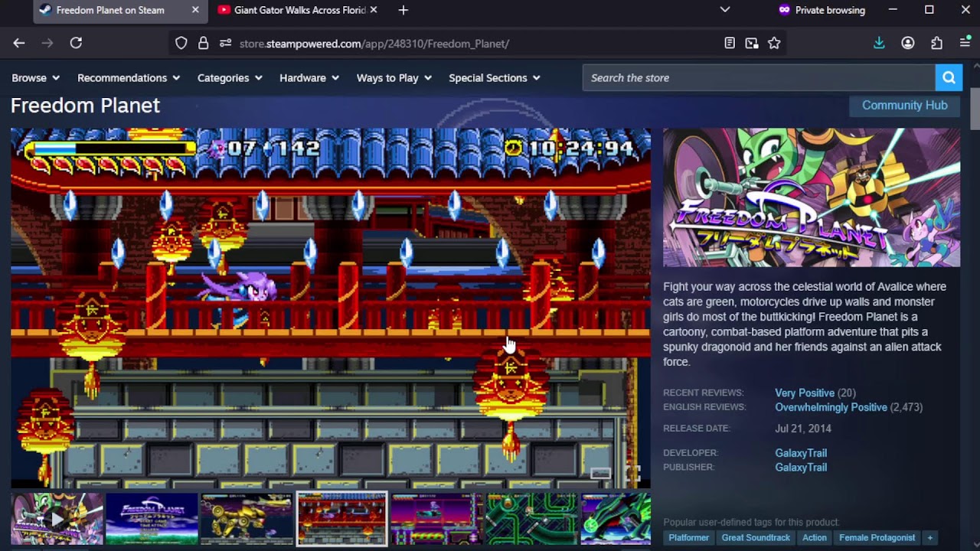Open picture-in-picture icon in address bar
980x551 pixels.
752,44
